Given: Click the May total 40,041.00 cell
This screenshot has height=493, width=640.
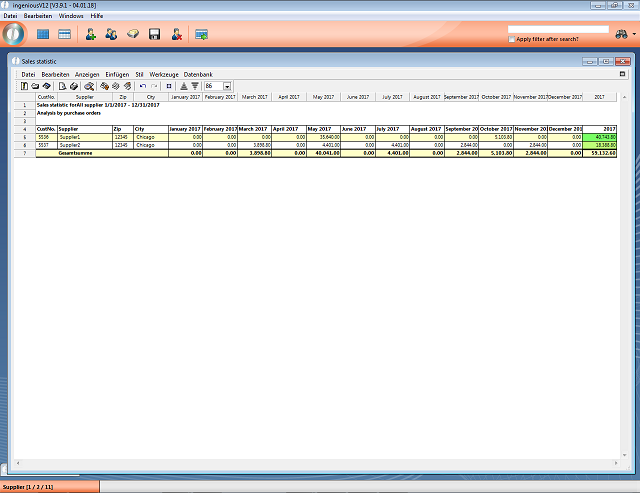Looking at the screenshot, I should [x=323, y=153].
